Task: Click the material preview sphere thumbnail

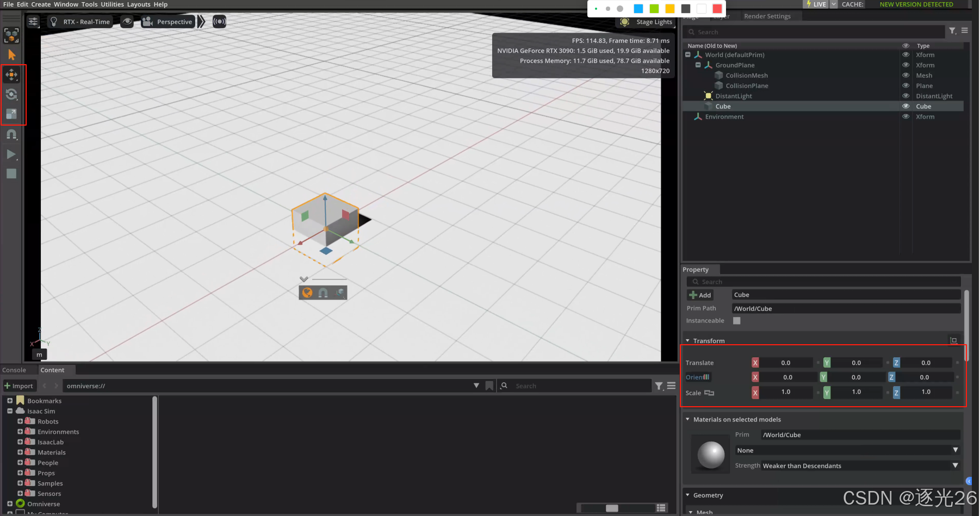Action: 711,455
